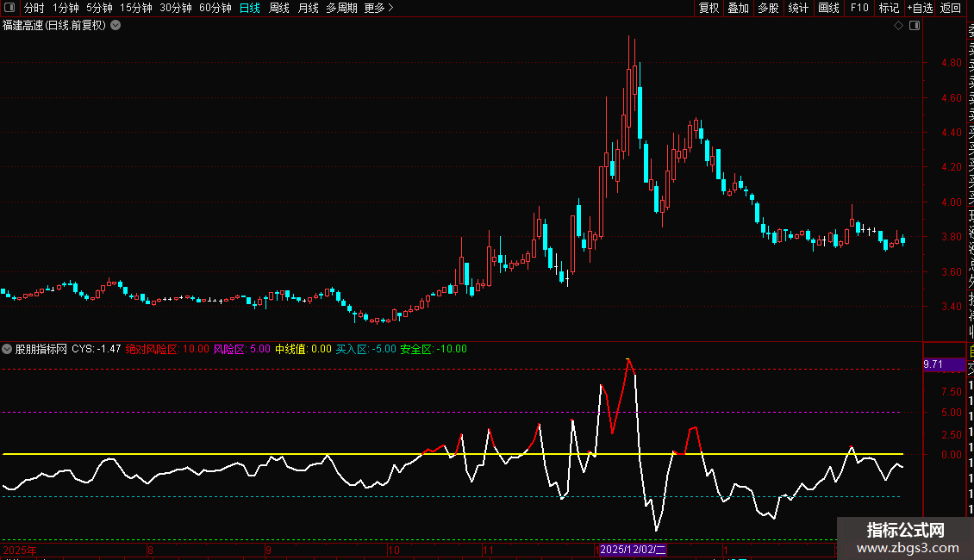Click the 2025年 label on time axis

[x=20, y=550]
